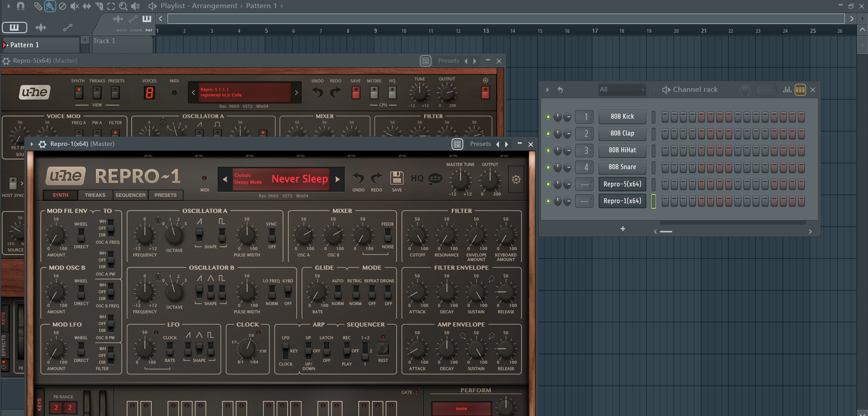The image size is (868, 416).
Task: Select the mute tool in playlist toolbar
Action: coord(74,6)
